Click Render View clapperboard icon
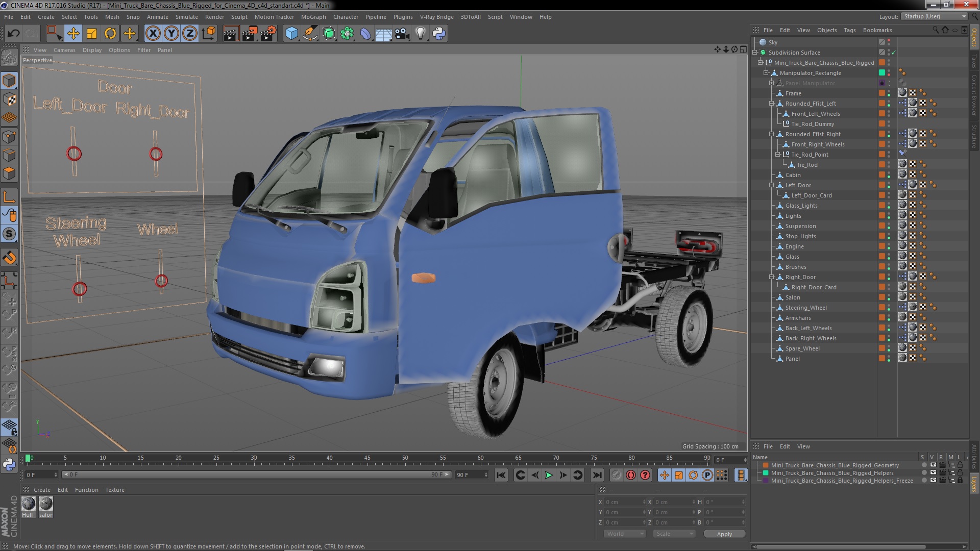Viewport: 980px width, 551px height. [231, 34]
